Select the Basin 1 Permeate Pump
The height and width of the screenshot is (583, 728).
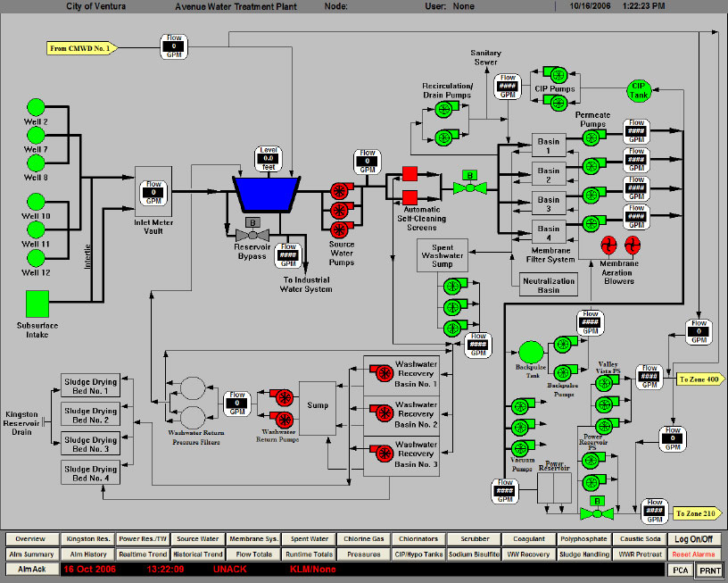click(x=593, y=137)
